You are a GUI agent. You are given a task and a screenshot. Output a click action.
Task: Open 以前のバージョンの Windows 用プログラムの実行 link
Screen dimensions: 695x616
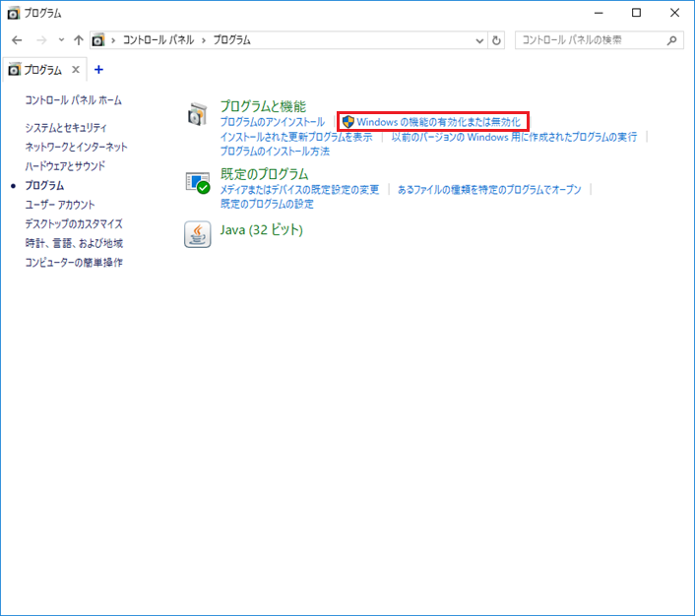pyautogui.click(x=514, y=137)
